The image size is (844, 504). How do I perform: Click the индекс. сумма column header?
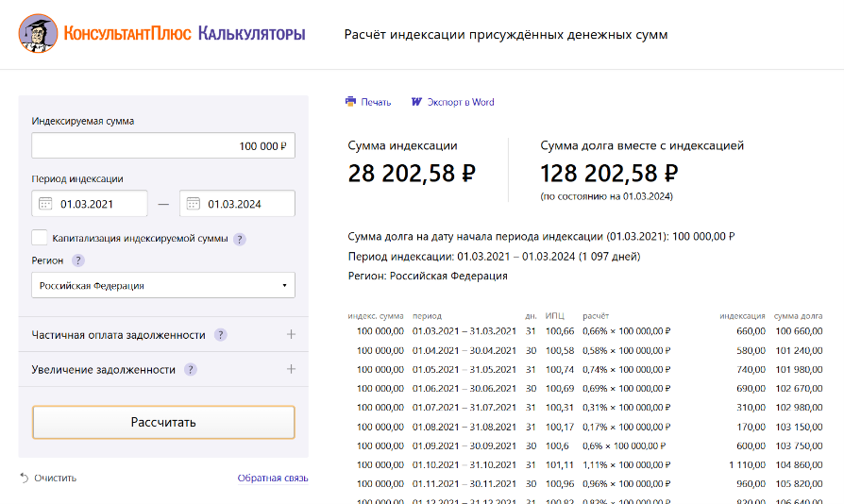(x=376, y=316)
